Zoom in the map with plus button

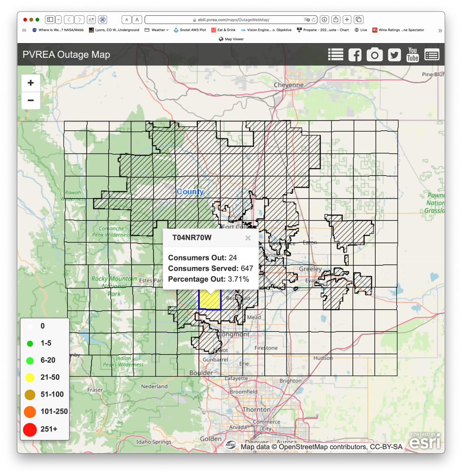coord(30,83)
